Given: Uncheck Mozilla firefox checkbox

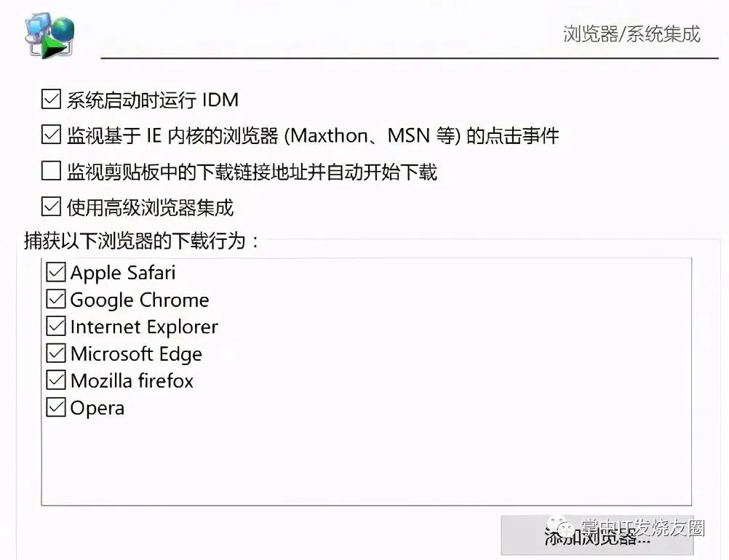Looking at the screenshot, I should 56,380.
